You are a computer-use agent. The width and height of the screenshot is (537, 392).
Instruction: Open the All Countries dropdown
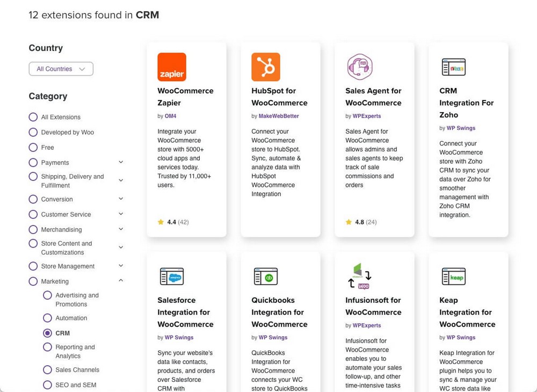click(x=61, y=69)
